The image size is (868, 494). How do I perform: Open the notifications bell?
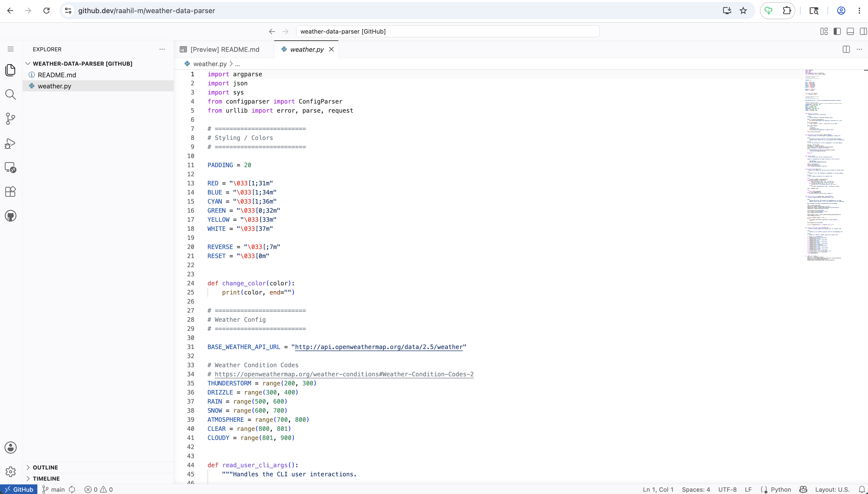(x=861, y=490)
